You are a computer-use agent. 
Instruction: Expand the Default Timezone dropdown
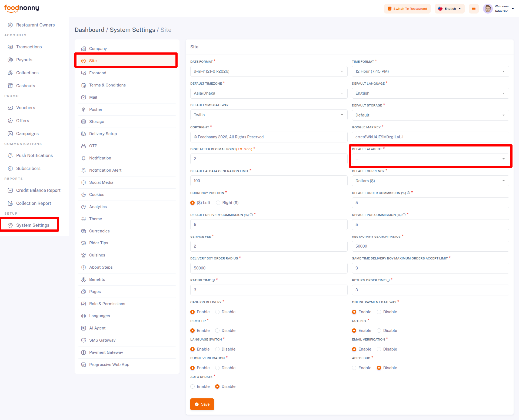tap(269, 93)
